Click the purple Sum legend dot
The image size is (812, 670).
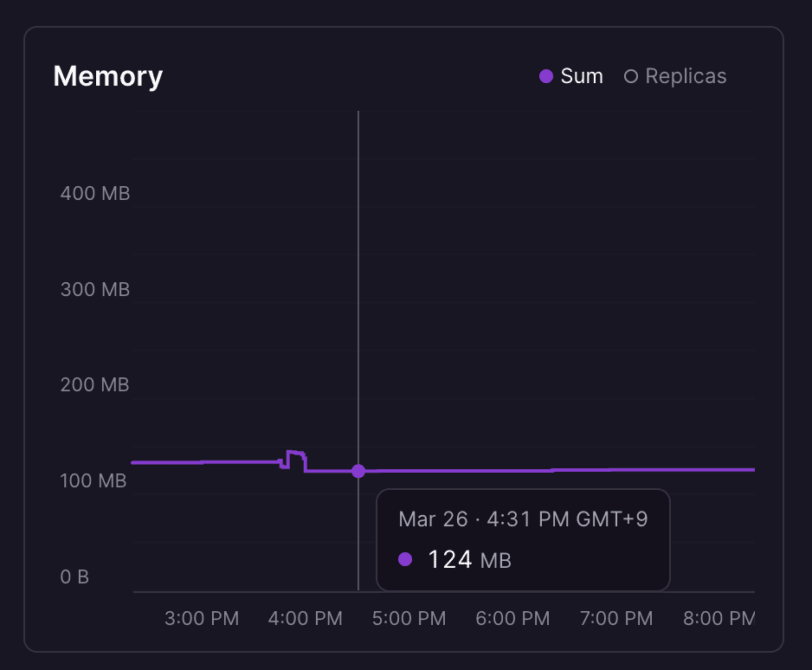tap(546, 76)
